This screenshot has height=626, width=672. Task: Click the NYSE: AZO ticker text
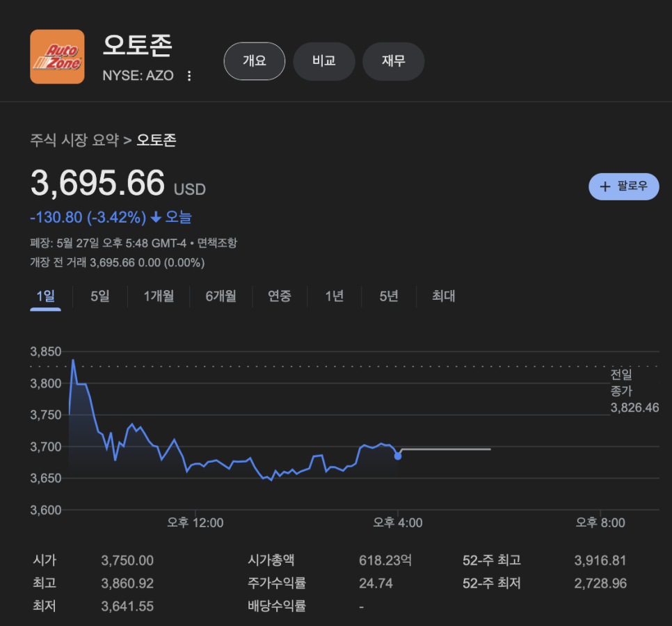(x=138, y=76)
